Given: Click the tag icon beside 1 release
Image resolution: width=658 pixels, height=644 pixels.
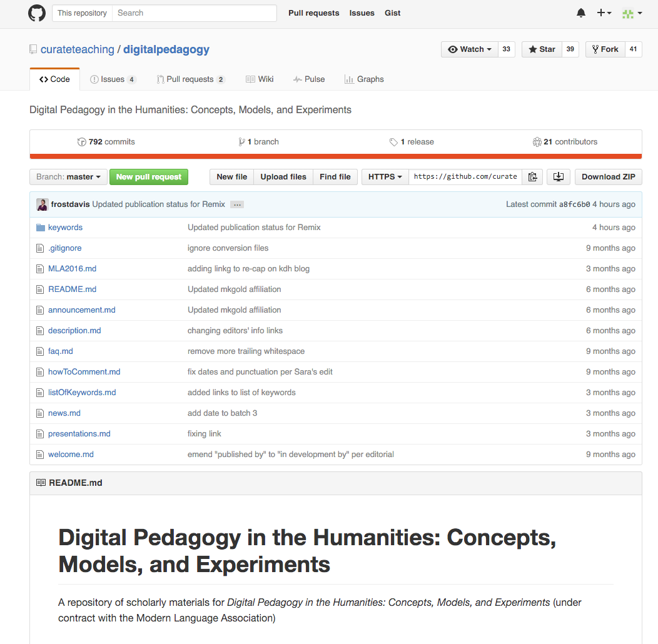Looking at the screenshot, I should (x=393, y=142).
